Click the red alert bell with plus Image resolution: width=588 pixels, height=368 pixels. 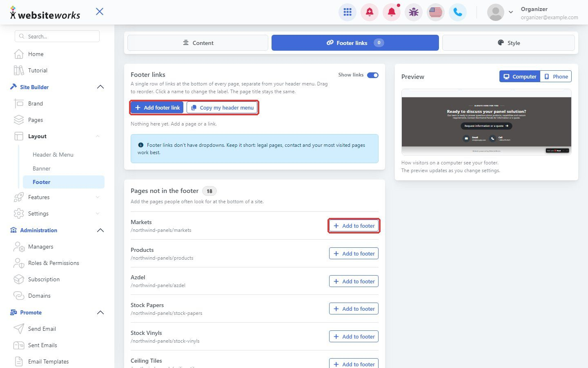click(370, 12)
